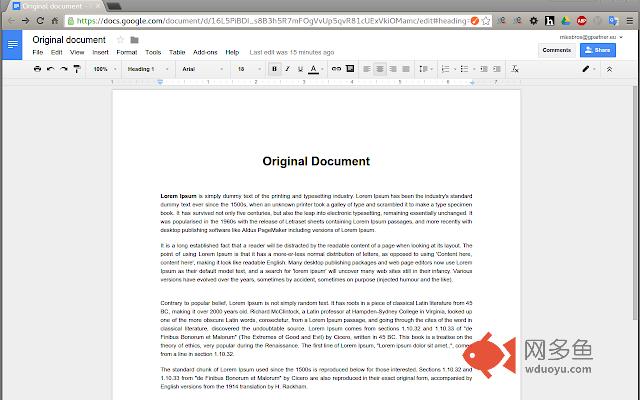
Task: Align text to the left
Action: [x=367, y=69]
